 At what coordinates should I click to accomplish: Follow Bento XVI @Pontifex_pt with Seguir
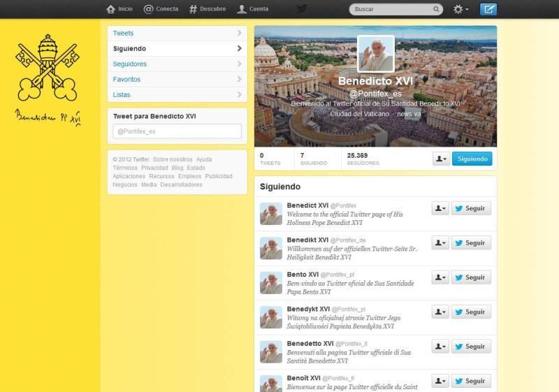pyautogui.click(x=470, y=277)
